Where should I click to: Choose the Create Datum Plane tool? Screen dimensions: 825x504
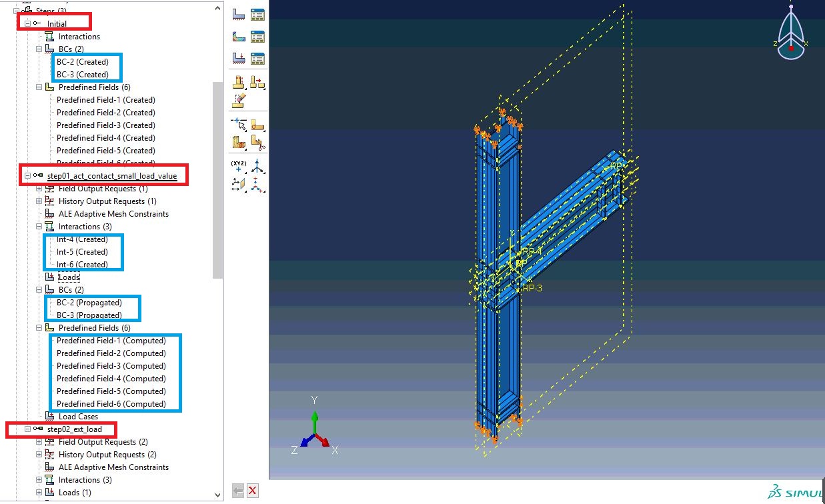tap(239, 185)
